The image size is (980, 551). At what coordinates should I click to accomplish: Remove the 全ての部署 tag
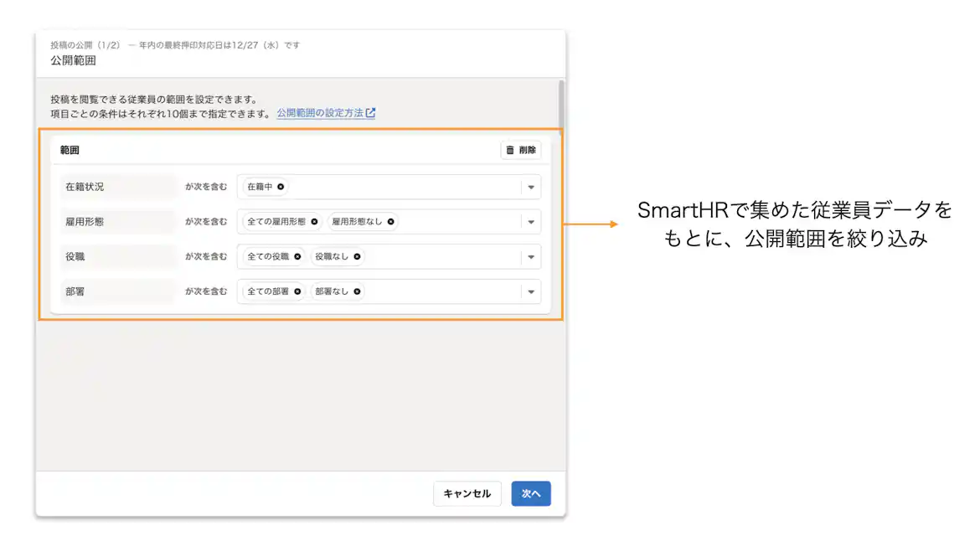pos(297,291)
